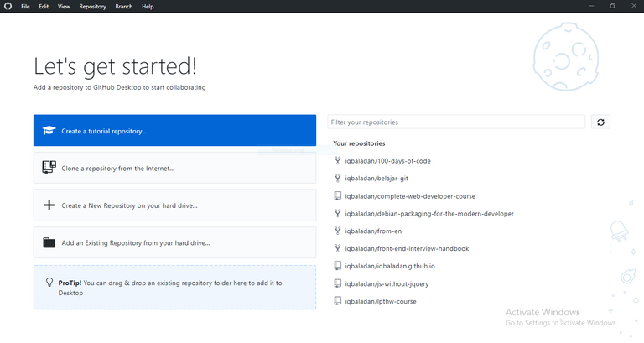
Task: Click the plus icon for new repository
Action: click(49, 205)
